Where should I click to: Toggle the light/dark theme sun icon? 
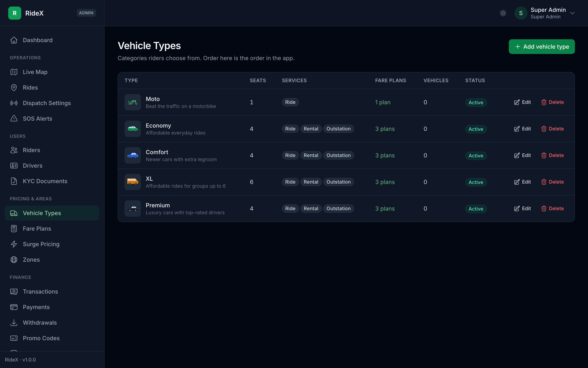(503, 13)
